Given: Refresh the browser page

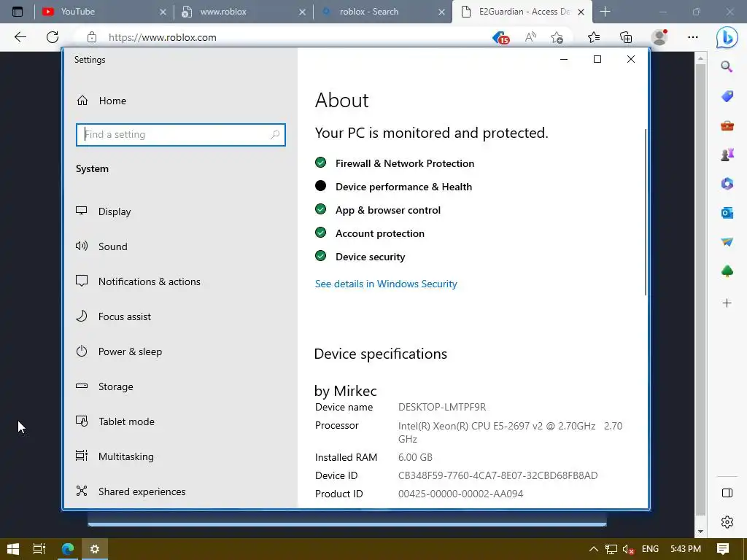Looking at the screenshot, I should 53,37.
